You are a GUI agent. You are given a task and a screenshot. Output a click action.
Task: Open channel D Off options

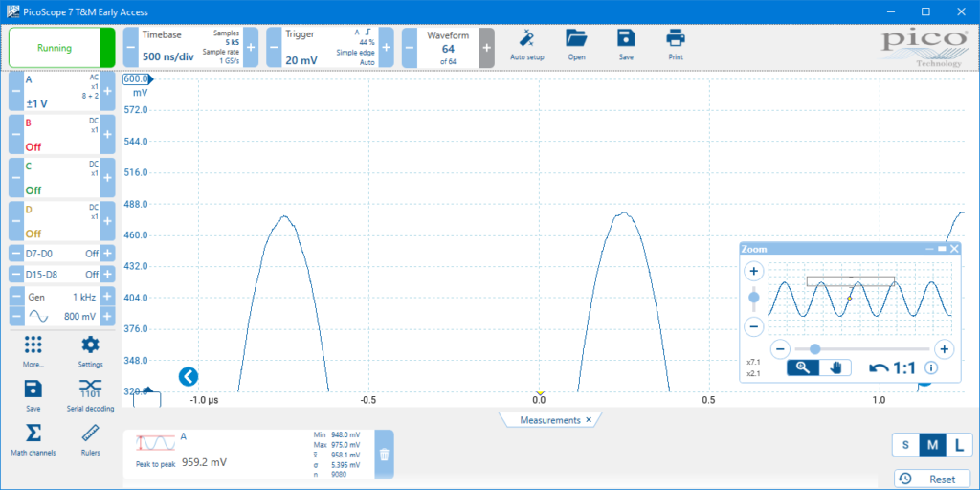62,221
